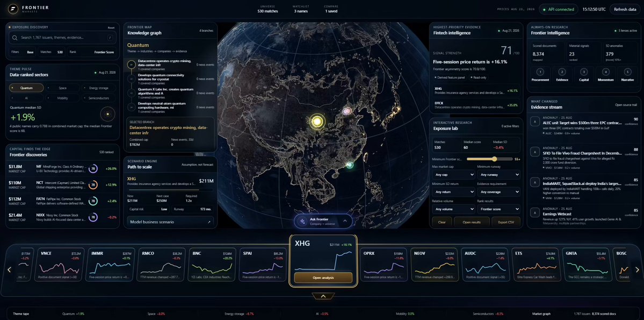Click graph node for neutral-atom quantum hardware
Screen dimensions: 644x320
tap(132, 107)
